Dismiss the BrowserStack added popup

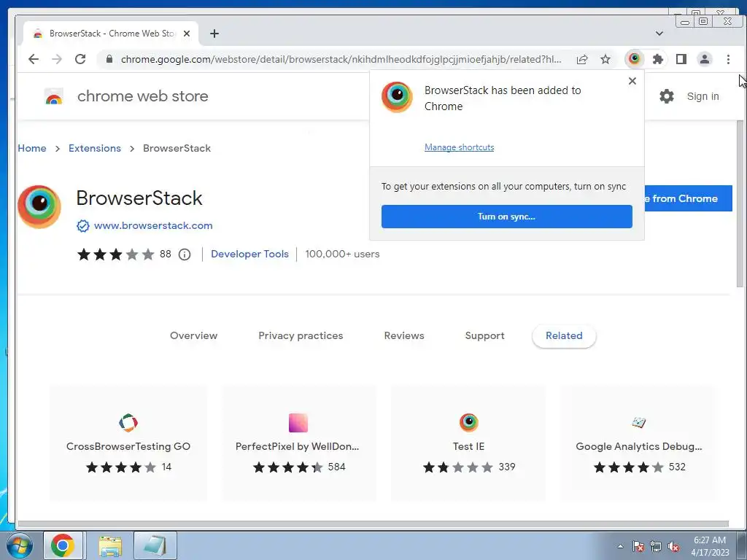(632, 81)
